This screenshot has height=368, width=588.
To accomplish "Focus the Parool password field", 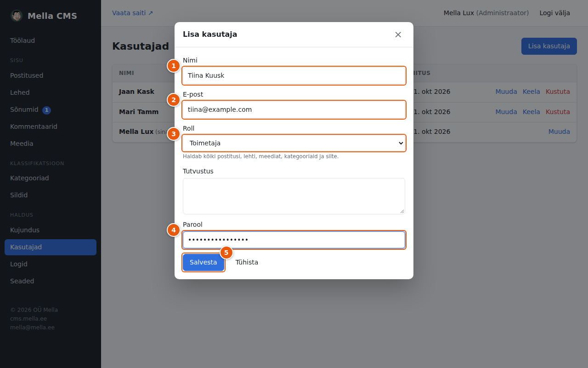I will (294, 240).
